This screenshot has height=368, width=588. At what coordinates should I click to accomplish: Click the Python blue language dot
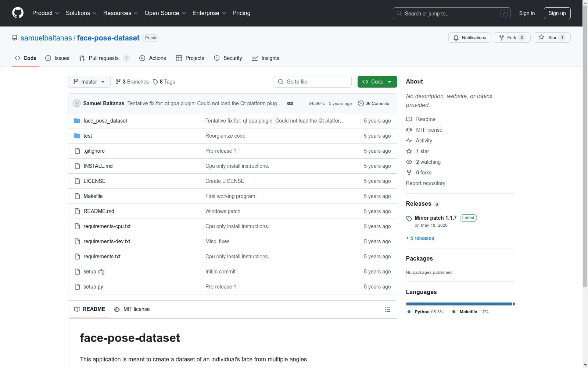click(x=409, y=312)
